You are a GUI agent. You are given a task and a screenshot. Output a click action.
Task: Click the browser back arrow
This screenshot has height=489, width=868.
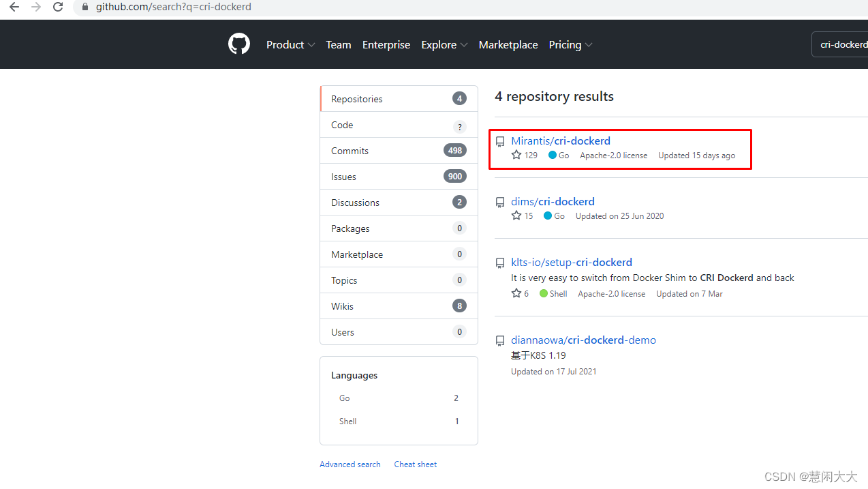[14, 7]
